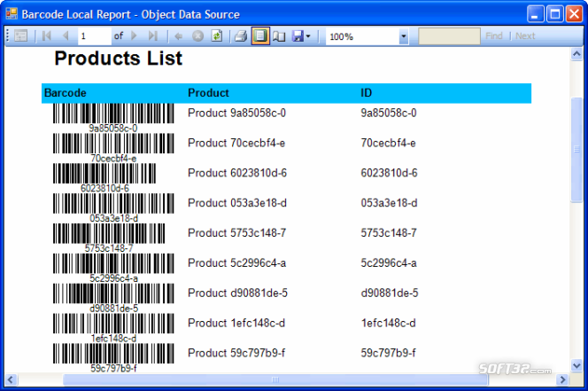This screenshot has height=391, width=588.
Task: Select text 'Product 1efc148c-d'
Action: [x=236, y=324]
